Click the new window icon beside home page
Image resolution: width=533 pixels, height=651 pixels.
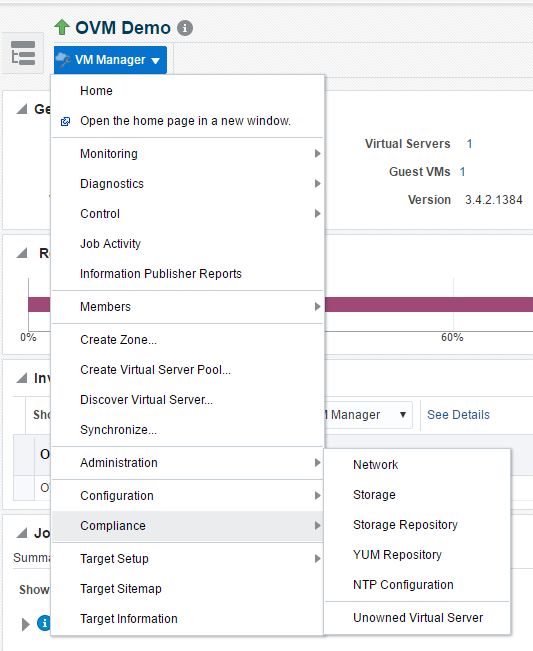tap(66, 121)
